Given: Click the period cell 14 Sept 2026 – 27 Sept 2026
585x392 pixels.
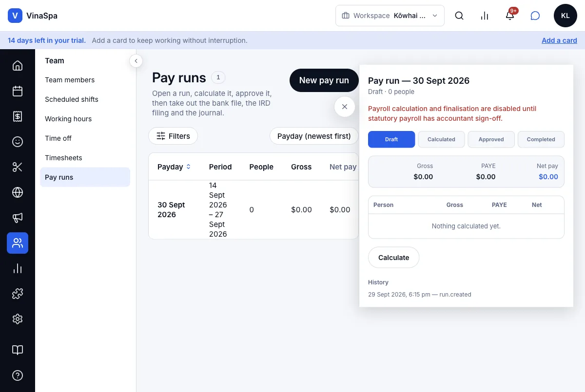Looking at the screenshot, I should pos(218,210).
